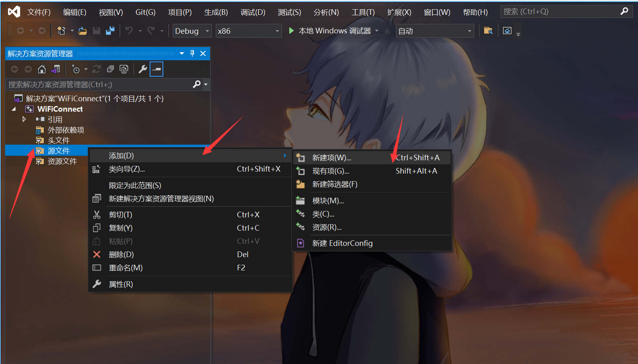Open the 自动 combo box dropdown
The width and height of the screenshot is (638, 364).
click(x=469, y=31)
